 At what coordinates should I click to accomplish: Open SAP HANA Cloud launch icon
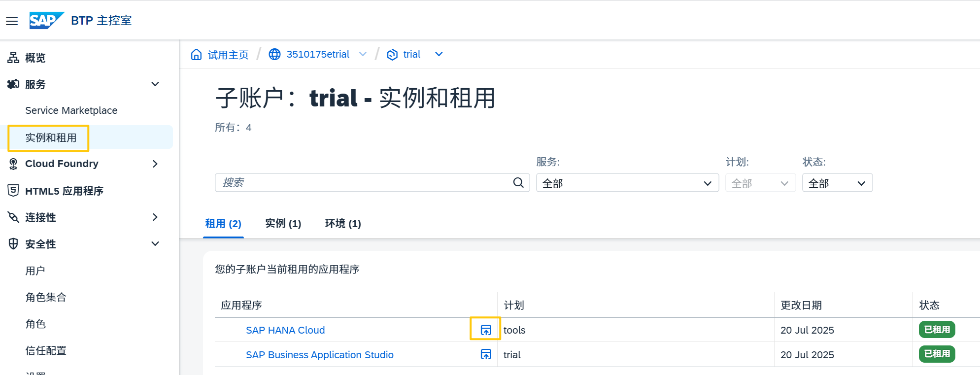(x=486, y=330)
